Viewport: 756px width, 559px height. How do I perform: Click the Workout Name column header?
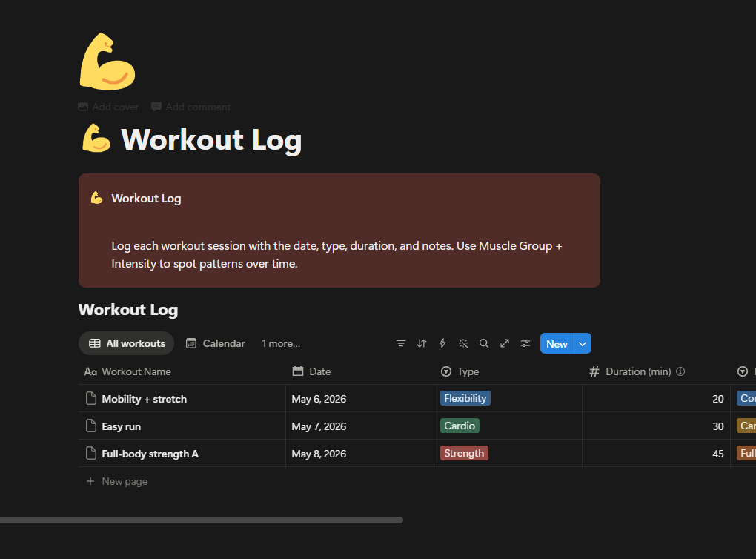pos(182,371)
